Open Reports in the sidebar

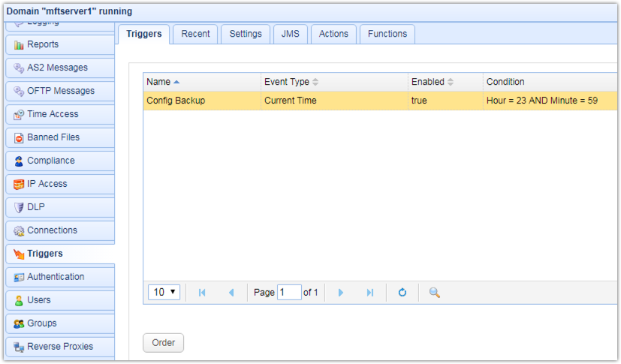pos(60,45)
